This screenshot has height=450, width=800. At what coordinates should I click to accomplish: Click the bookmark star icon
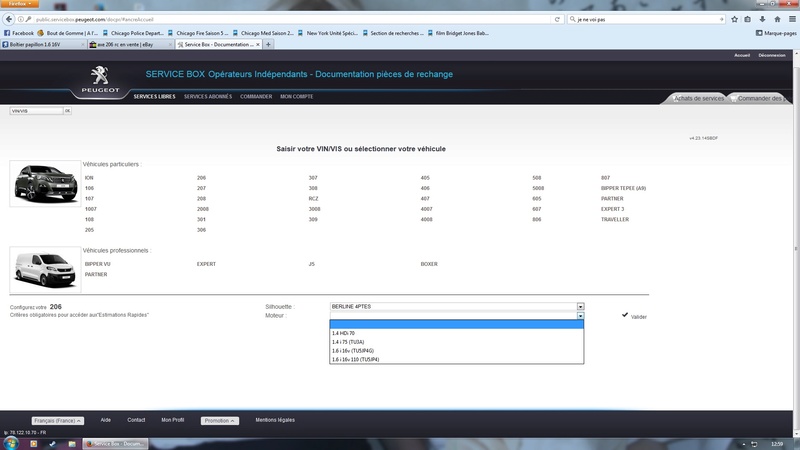(x=734, y=19)
